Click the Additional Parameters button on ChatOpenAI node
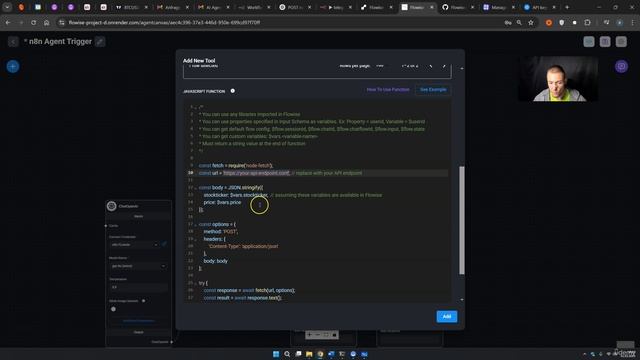The height and width of the screenshot is (360, 640). (138, 321)
